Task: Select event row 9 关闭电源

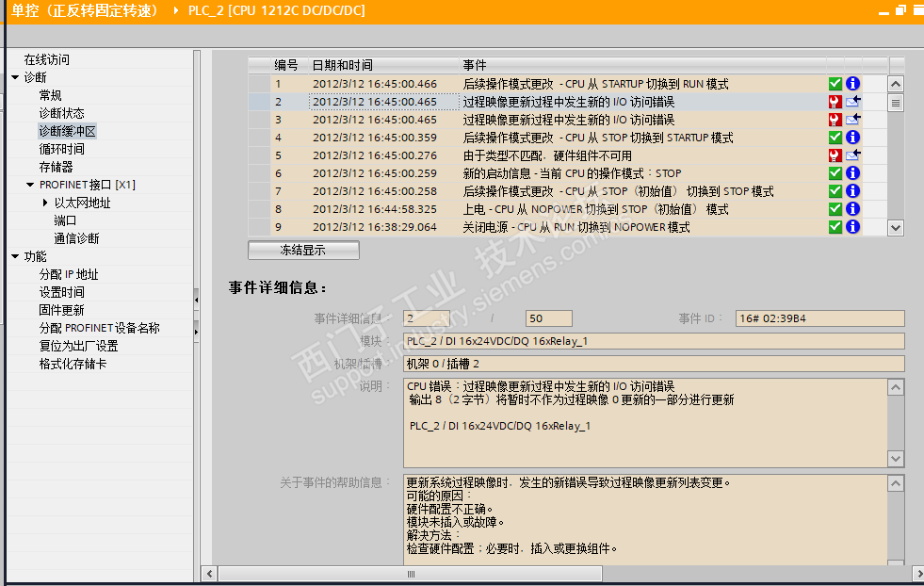Action: [x=555, y=227]
